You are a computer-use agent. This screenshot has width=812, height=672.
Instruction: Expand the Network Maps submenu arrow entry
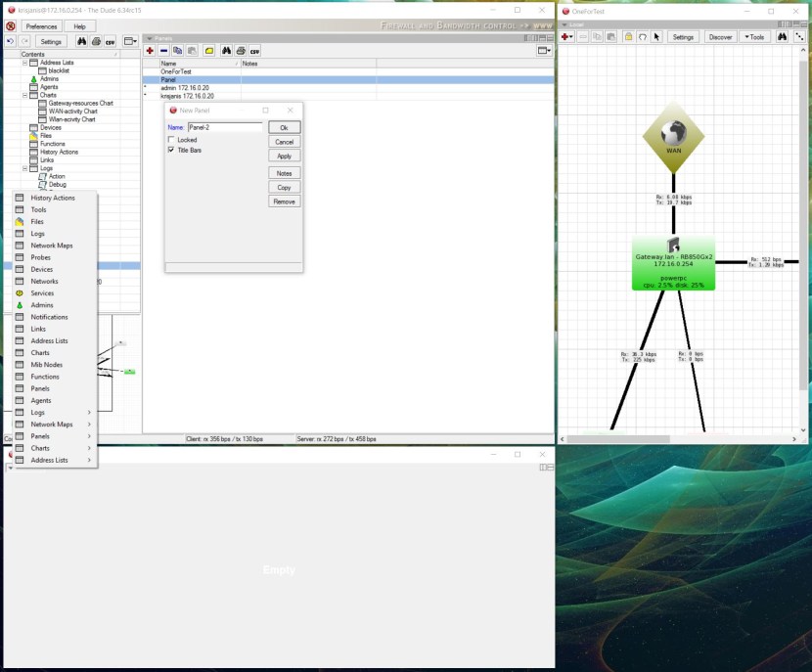(55, 425)
